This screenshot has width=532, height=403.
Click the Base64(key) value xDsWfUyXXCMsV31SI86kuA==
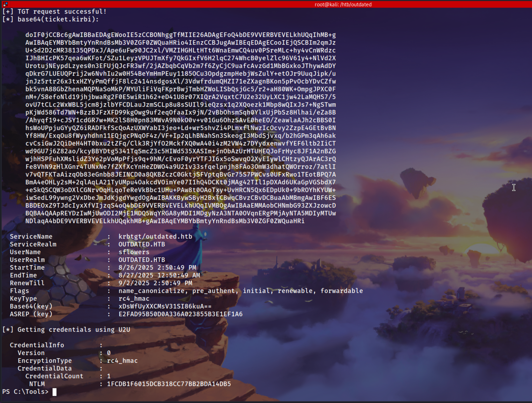tap(165, 306)
